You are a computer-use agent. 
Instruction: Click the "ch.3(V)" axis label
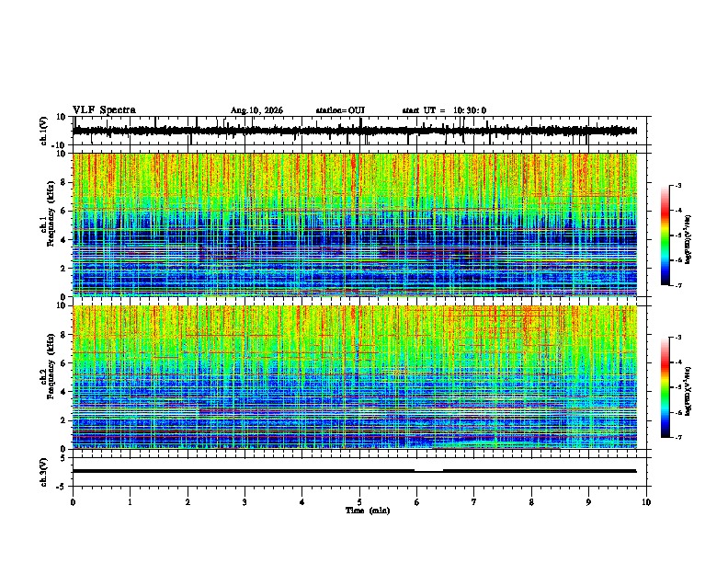click(44, 472)
